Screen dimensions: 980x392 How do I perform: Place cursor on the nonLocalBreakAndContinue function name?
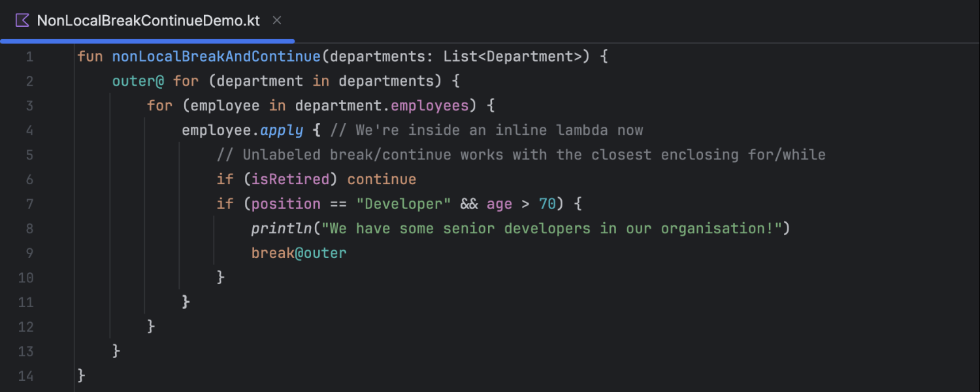[216, 56]
